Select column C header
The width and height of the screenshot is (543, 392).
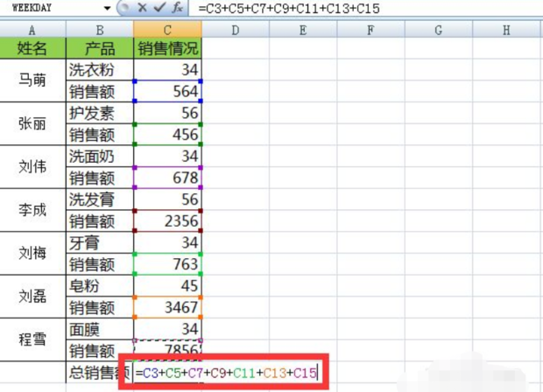(167, 31)
